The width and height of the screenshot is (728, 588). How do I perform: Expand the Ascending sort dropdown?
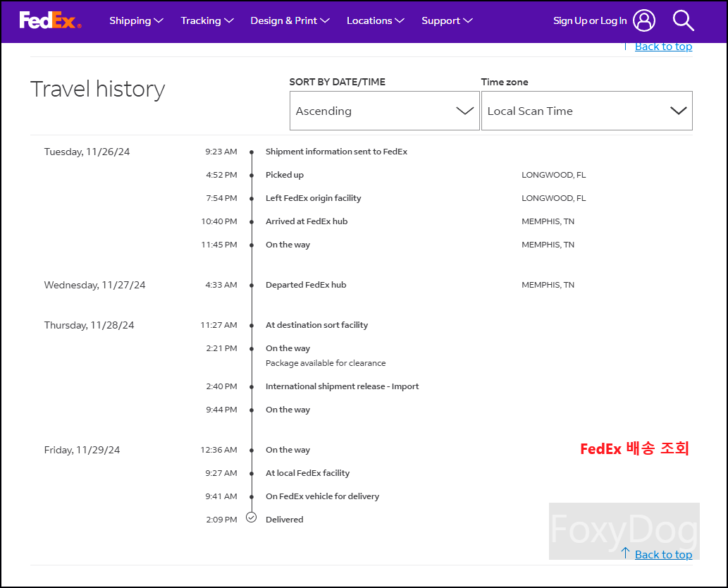[x=384, y=111]
